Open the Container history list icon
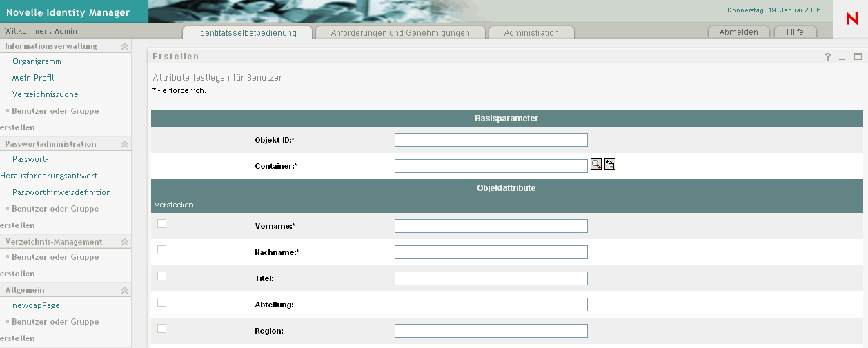Viewport: 868px width, 348px height. click(x=610, y=164)
